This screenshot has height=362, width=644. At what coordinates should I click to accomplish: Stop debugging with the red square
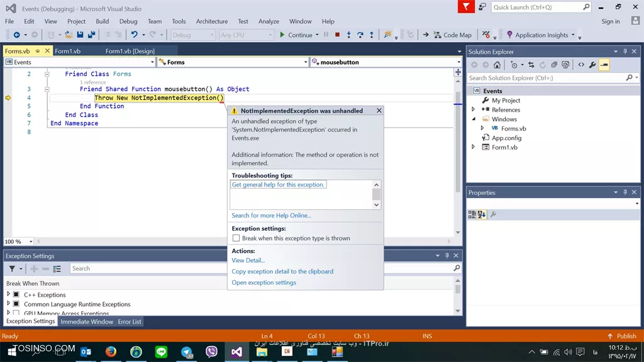coord(337,35)
